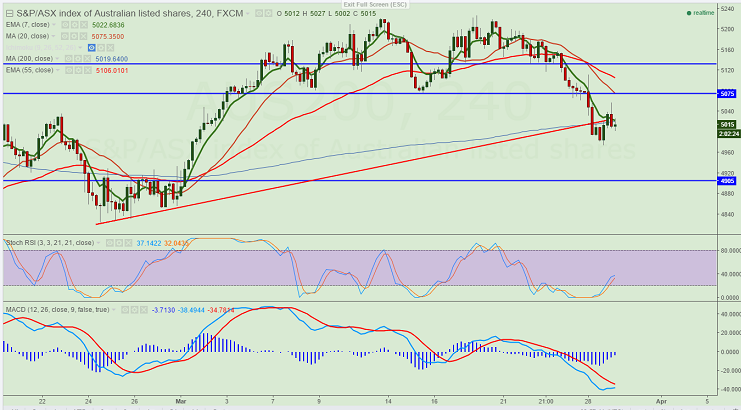This screenshot has height=410, width=741.
Task: Hide the Stoch RSI indicator
Action: pos(110,243)
